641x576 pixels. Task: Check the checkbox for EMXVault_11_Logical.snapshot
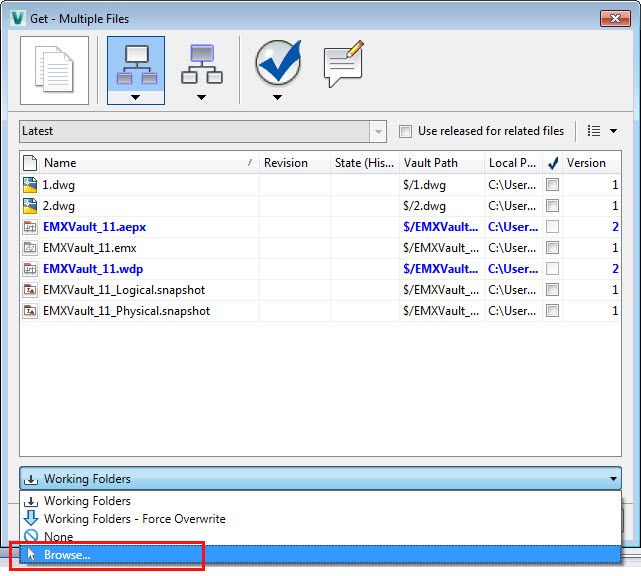click(x=552, y=289)
